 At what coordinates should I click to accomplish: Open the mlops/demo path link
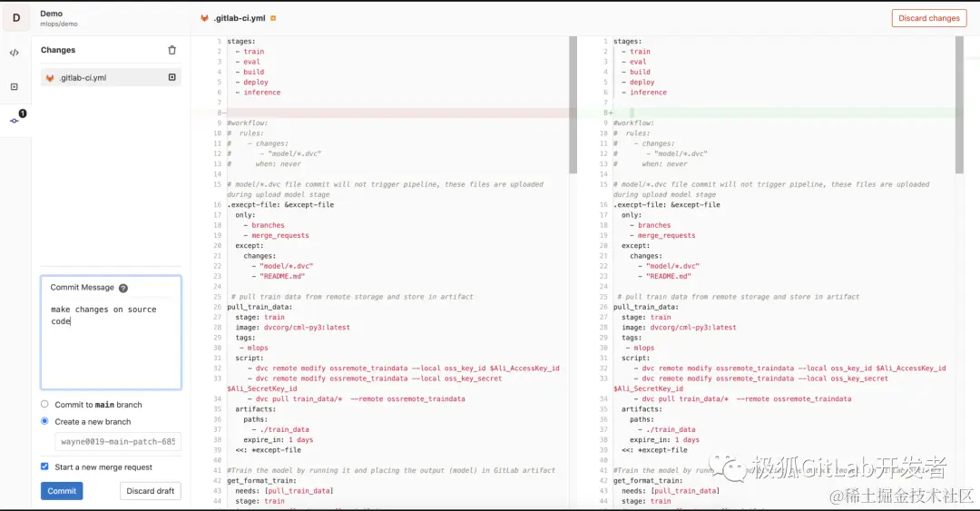click(59, 24)
